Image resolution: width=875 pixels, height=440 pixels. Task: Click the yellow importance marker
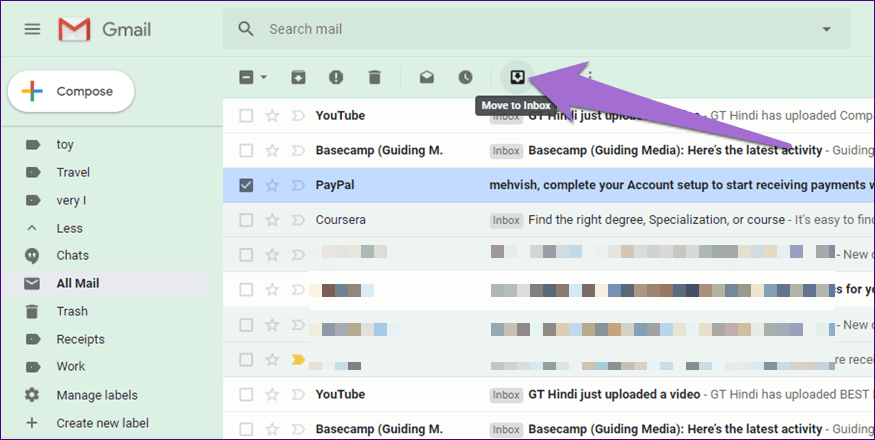[x=298, y=360]
